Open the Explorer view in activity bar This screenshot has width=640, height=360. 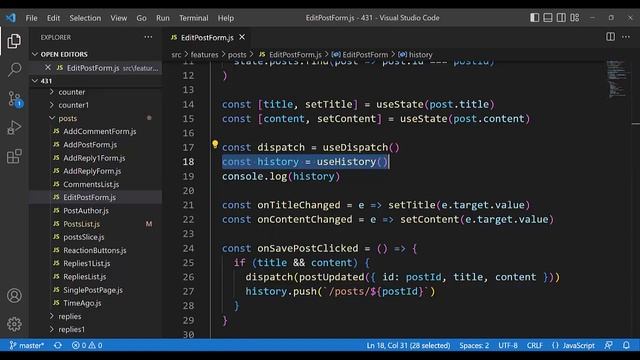point(14,41)
